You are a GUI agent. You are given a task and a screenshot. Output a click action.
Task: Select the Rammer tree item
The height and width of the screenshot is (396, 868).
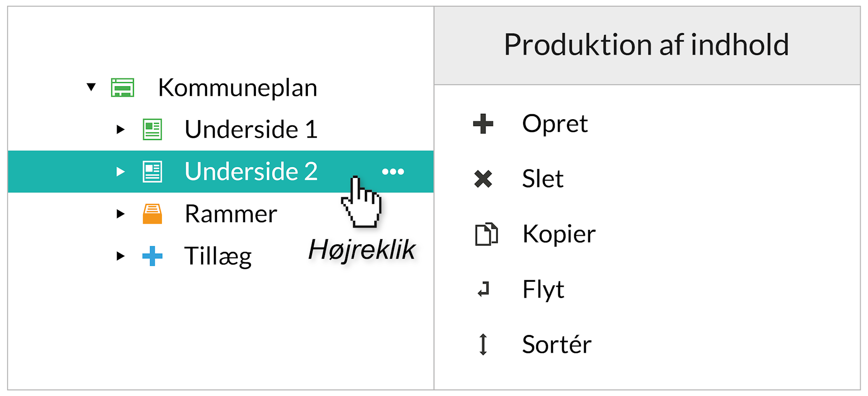point(231,214)
